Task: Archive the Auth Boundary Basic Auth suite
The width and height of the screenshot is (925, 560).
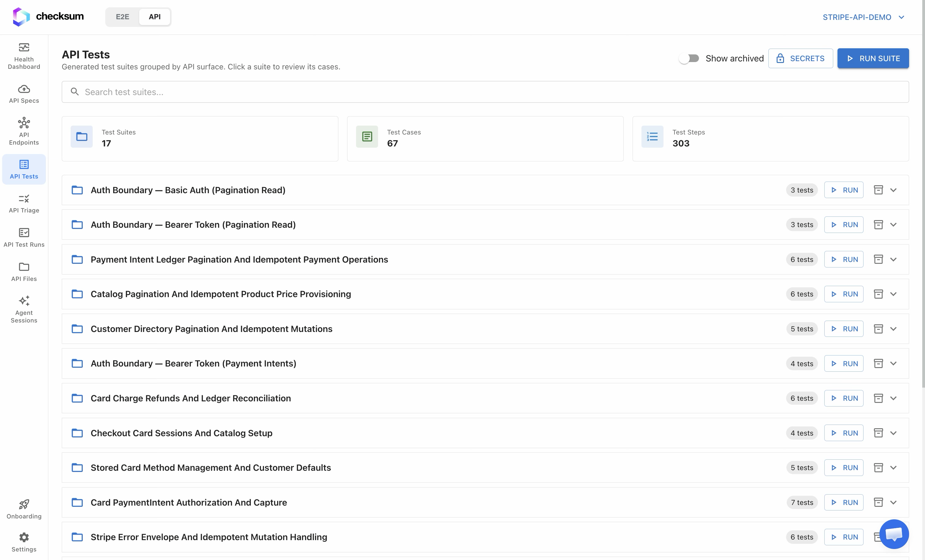Action: click(879, 190)
